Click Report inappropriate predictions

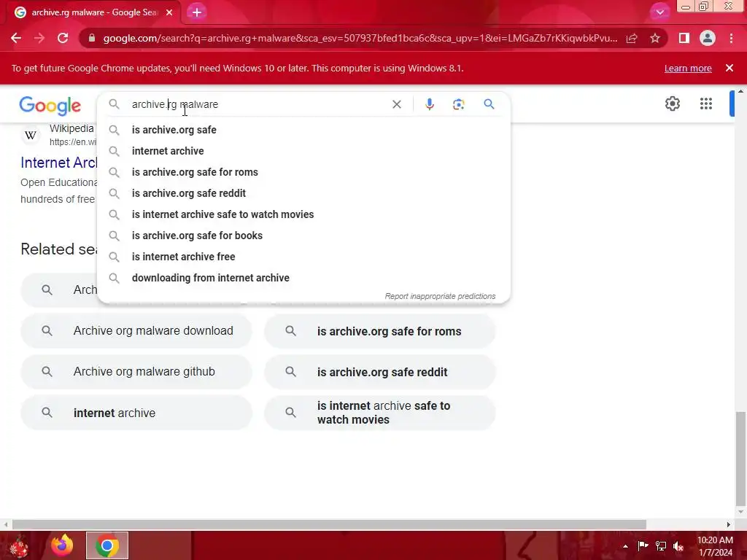click(440, 296)
